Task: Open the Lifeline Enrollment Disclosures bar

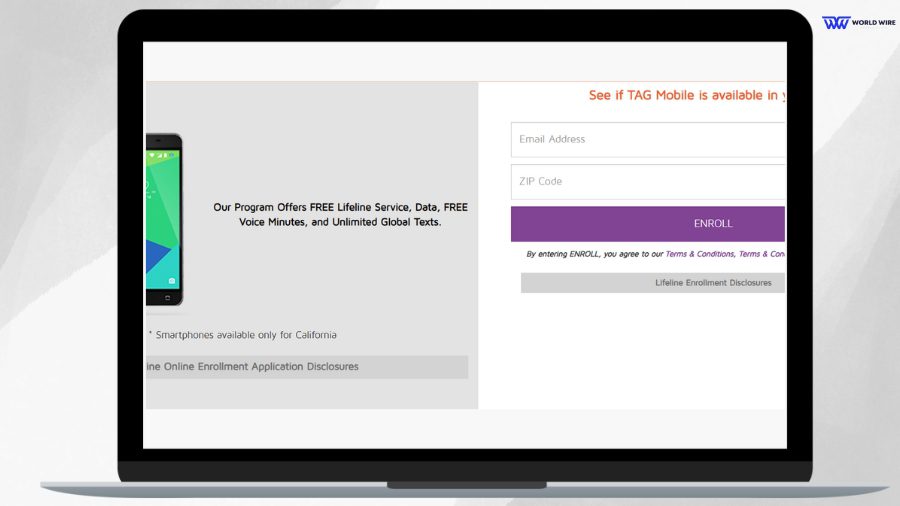Action: 653,283
